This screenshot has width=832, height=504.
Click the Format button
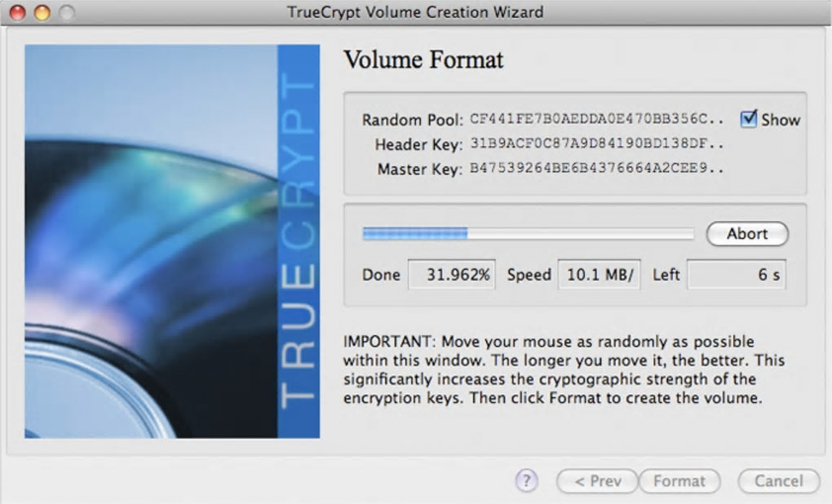click(679, 481)
